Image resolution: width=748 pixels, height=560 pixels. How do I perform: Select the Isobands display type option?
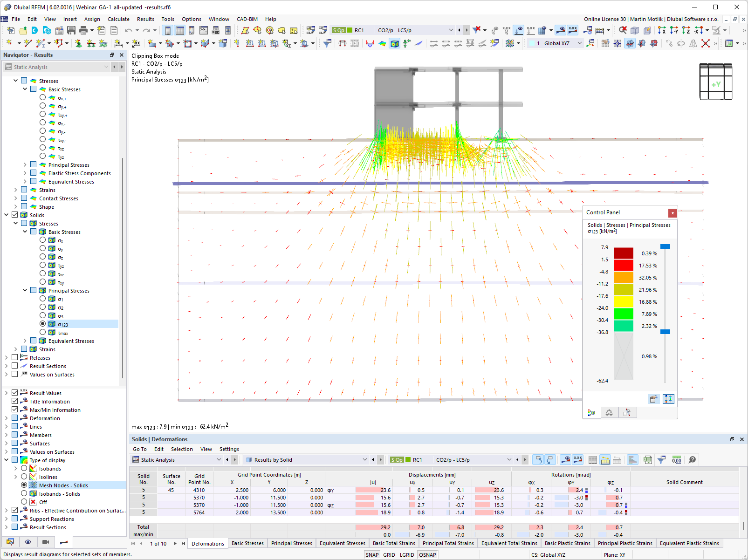[24, 468]
